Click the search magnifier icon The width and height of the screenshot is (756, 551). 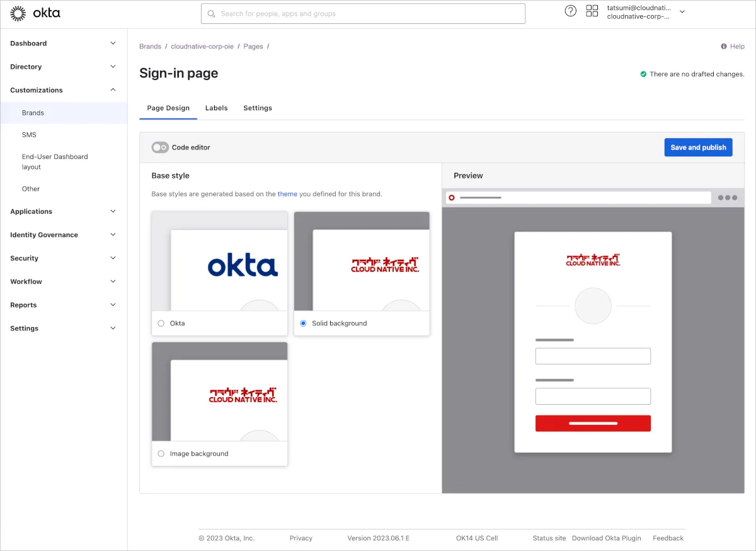pyautogui.click(x=212, y=14)
